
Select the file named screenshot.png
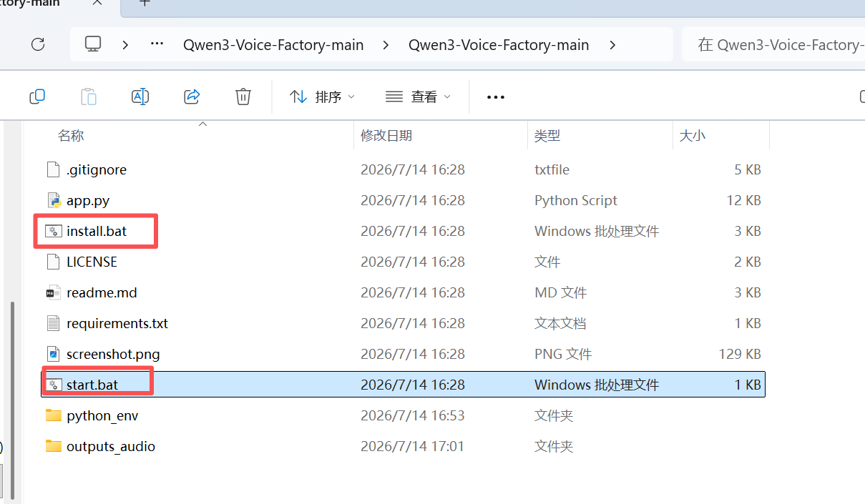pyautogui.click(x=113, y=354)
